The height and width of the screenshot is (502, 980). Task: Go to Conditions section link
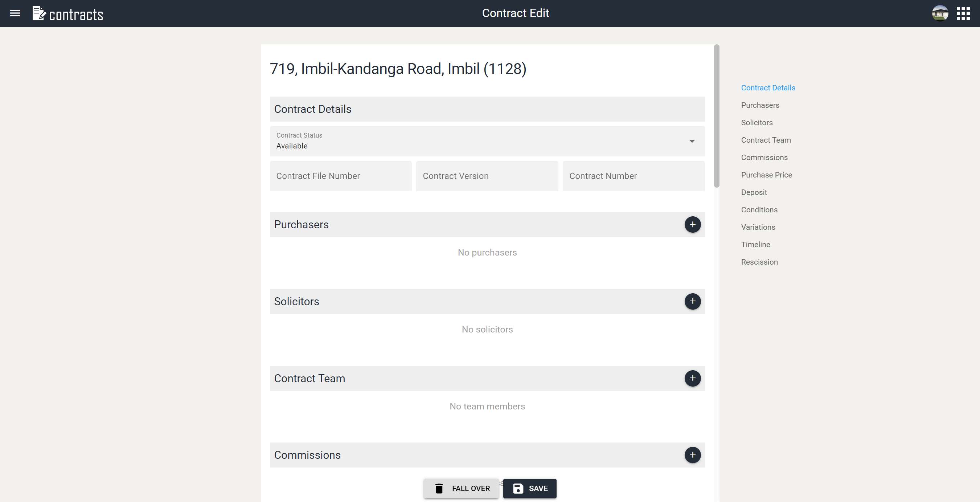click(x=759, y=210)
